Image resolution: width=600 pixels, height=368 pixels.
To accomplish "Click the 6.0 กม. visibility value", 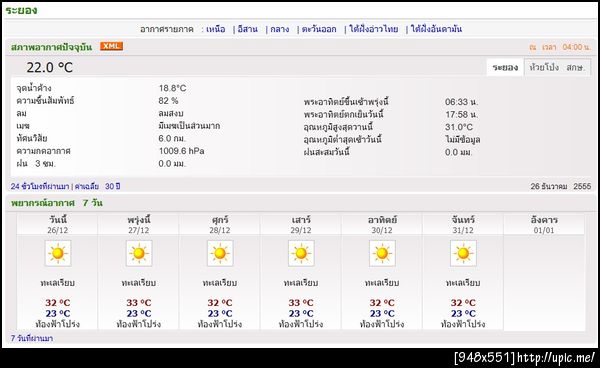I will pyautogui.click(x=172, y=138).
